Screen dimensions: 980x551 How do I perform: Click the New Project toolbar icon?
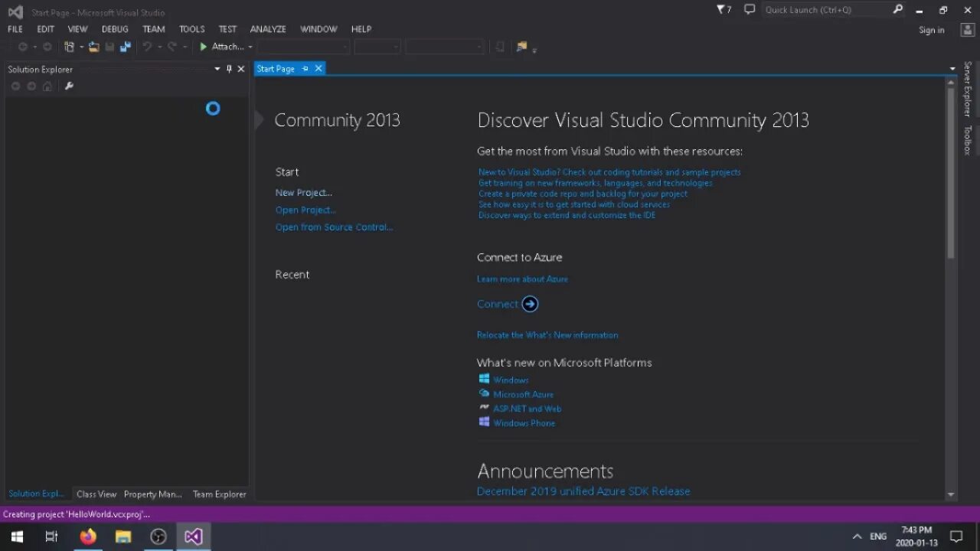coord(70,47)
